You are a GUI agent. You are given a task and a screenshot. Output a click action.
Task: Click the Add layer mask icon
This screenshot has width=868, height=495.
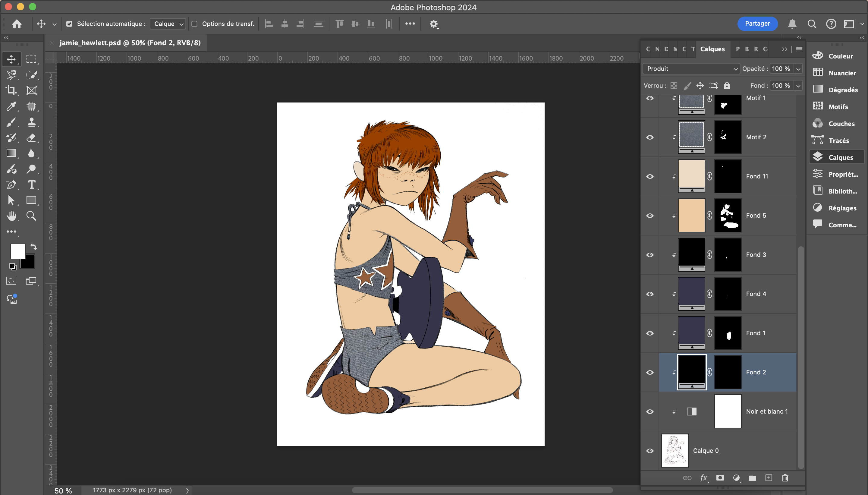click(720, 478)
